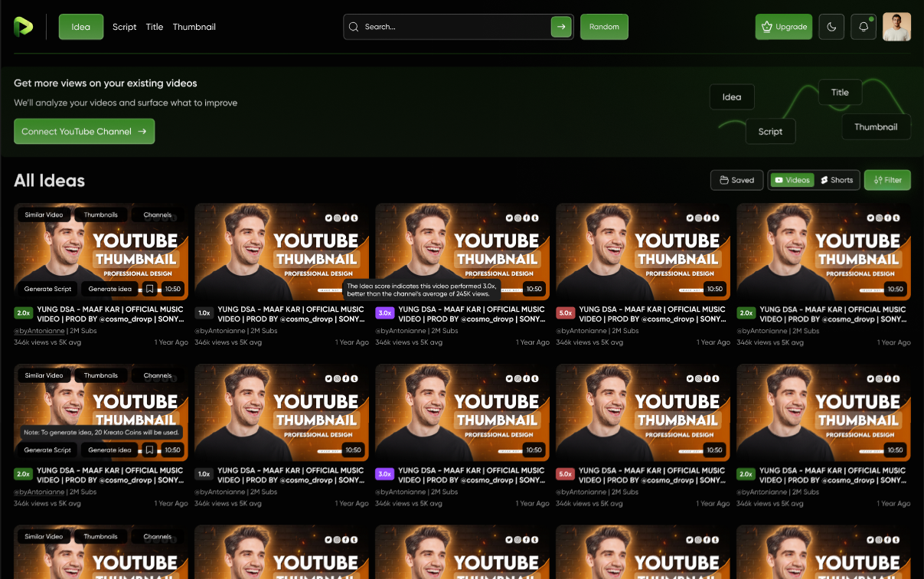
Task: Open the Saved ideas folder
Action: pyautogui.click(x=736, y=180)
